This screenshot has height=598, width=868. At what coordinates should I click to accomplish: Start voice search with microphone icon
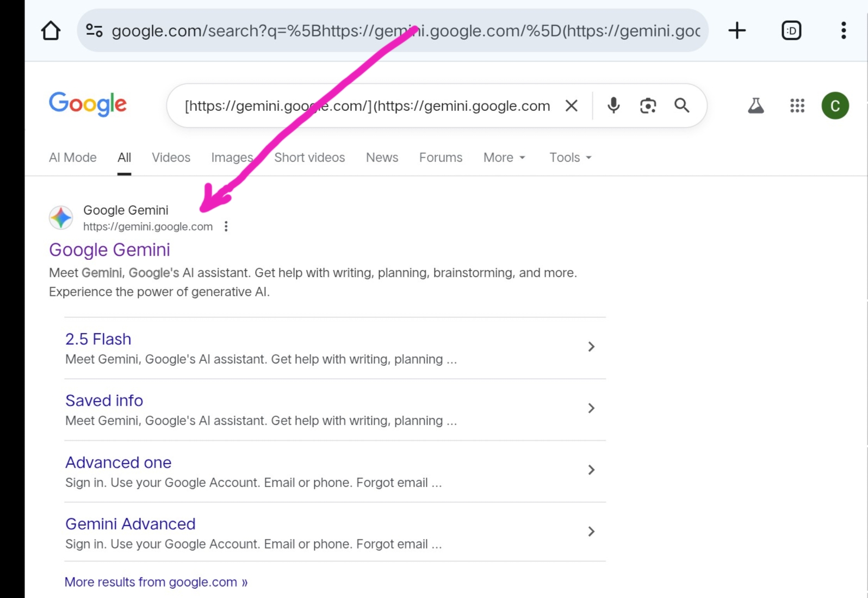[613, 105]
